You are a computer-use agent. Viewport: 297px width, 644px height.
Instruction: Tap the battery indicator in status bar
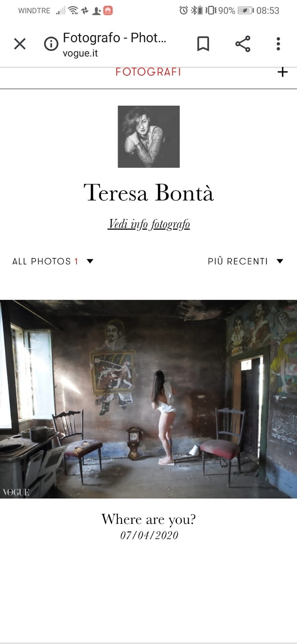[x=245, y=11]
